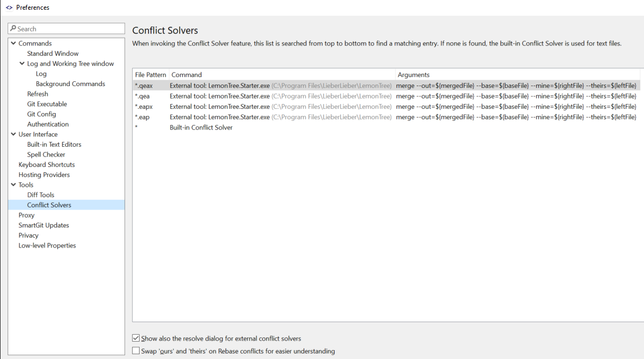The height and width of the screenshot is (359, 644).
Task: Click the Command column header
Action: click(282, 74)
